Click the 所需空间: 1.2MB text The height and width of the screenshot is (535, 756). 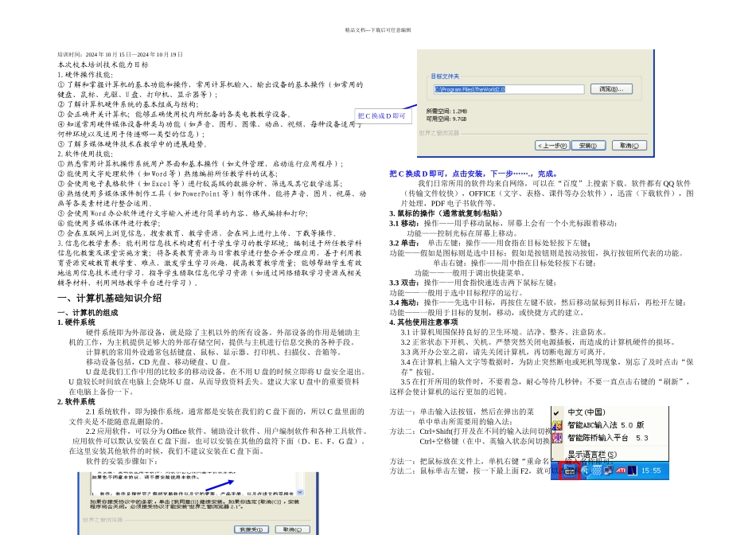tap(446, 111)
